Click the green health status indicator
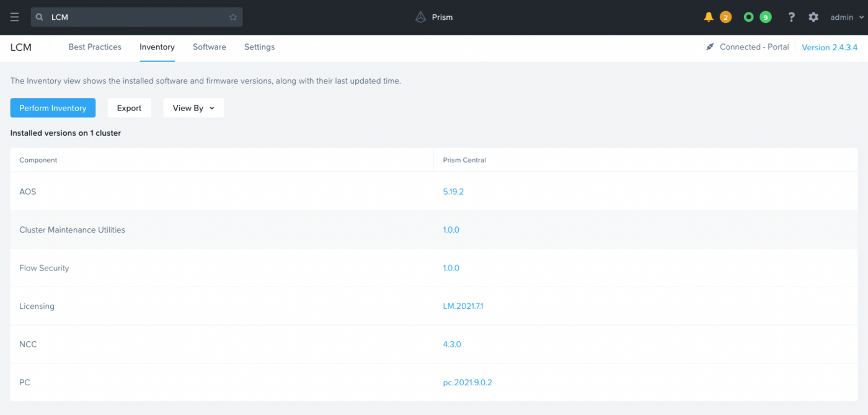This screenshot has width=868, height=415. [749, 17]
